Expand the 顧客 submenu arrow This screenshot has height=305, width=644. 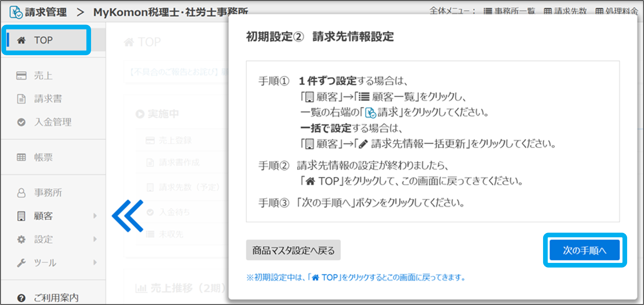[95, 216]
